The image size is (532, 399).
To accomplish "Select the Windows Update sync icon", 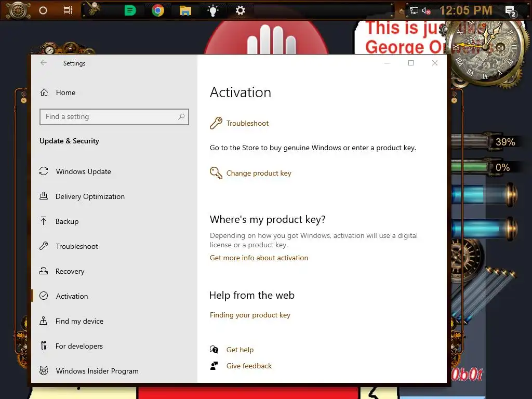I will 44,171.
